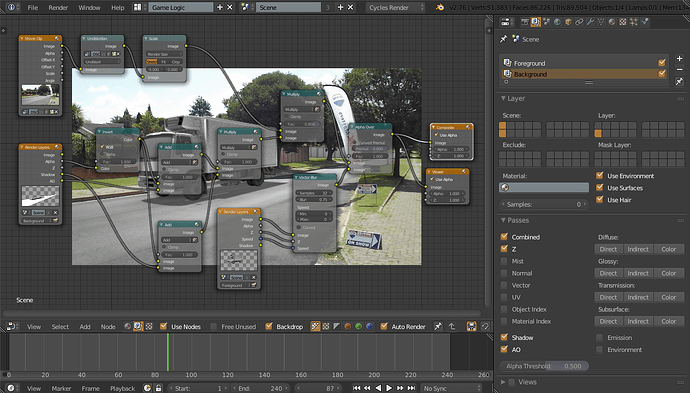Add a new screen layout
690x393 pixels.
click(x=220, y=7)
